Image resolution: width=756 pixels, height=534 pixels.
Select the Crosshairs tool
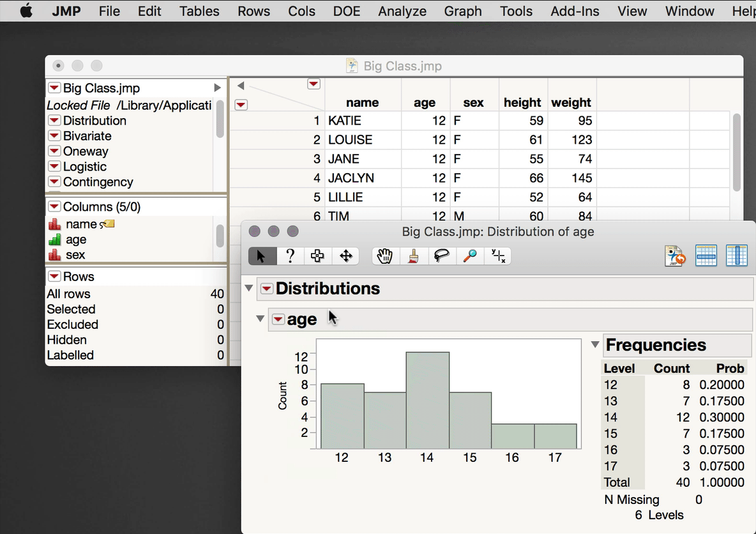pos(497,256)
